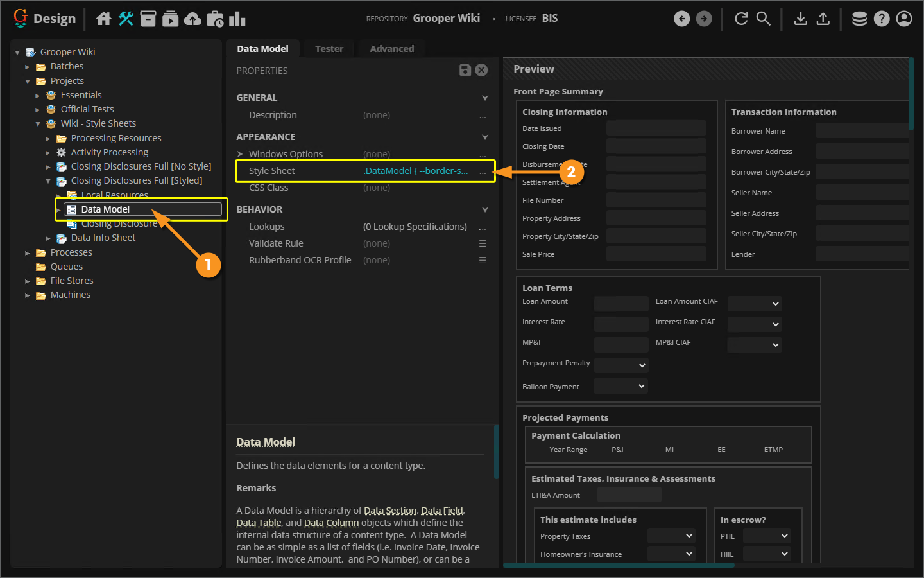
Task: Click the Home icon in the top toolbar
Action: [103, 19]
